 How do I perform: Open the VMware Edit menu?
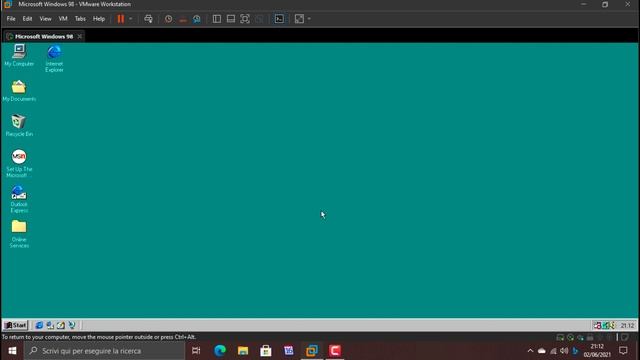(27, 19)
